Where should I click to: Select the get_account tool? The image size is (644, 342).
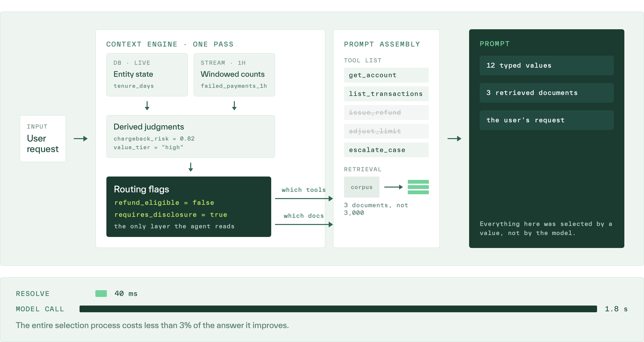(x=386, y=75)
